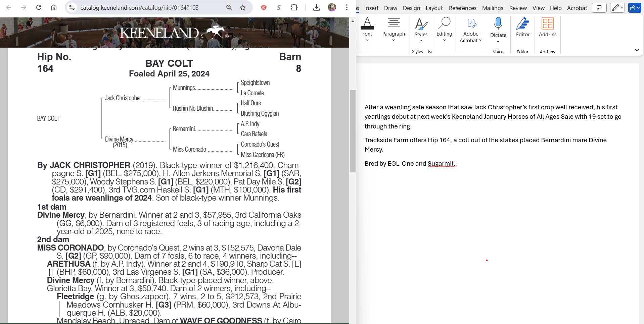
Task: Open the Help tab in Word
Action: click(556, 8)
